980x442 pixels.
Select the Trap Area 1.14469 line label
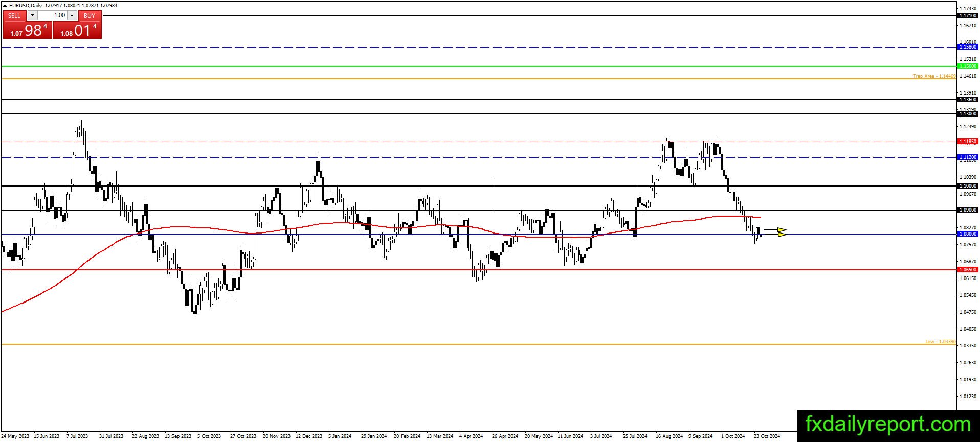(934, 76)
